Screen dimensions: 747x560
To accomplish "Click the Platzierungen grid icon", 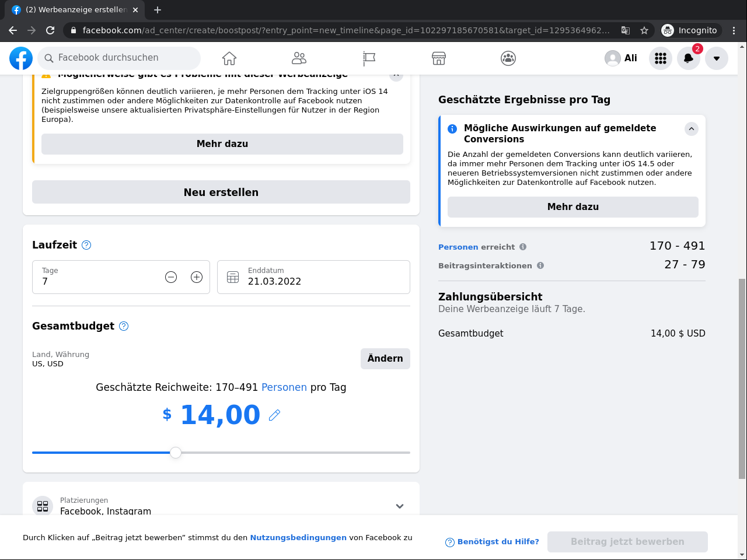I will click(x=43, y=506).
